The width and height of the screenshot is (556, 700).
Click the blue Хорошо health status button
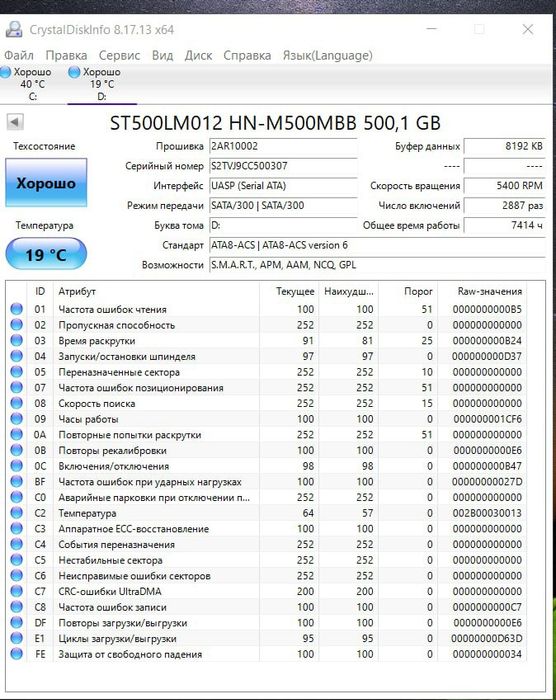[46, 183]
